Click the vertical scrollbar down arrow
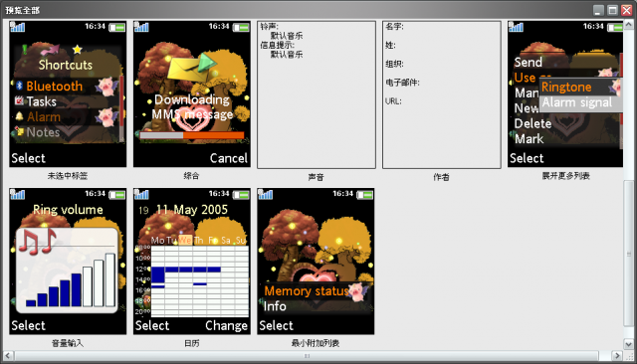Screen dimensions: 637x364 click(x=628, y=344)
